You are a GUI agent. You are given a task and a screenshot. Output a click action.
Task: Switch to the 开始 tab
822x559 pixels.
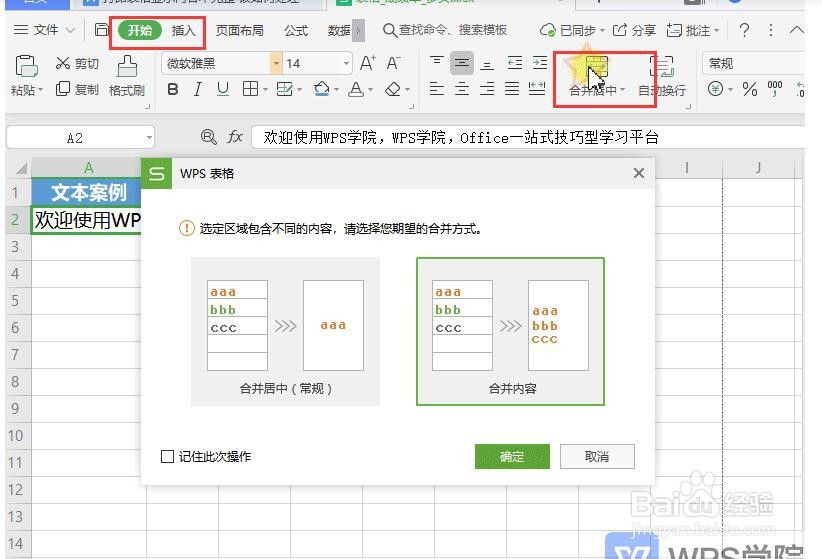pos(139,30)
